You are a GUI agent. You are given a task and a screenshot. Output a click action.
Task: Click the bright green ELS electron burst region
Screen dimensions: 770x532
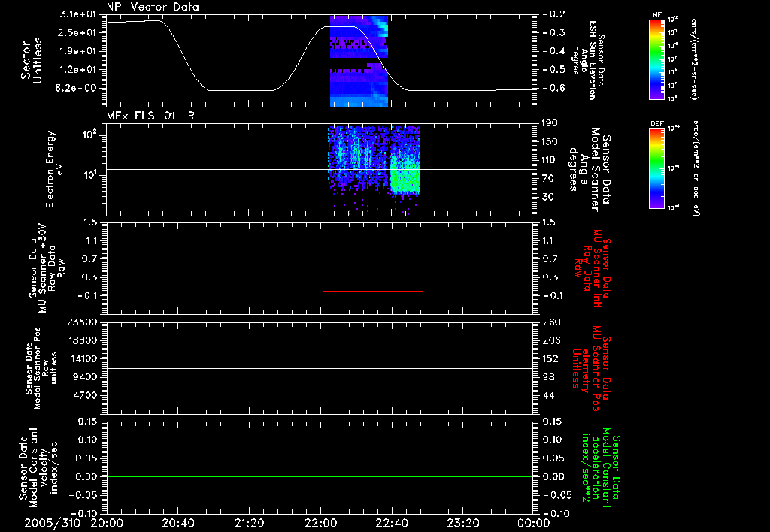pos(405,175)
